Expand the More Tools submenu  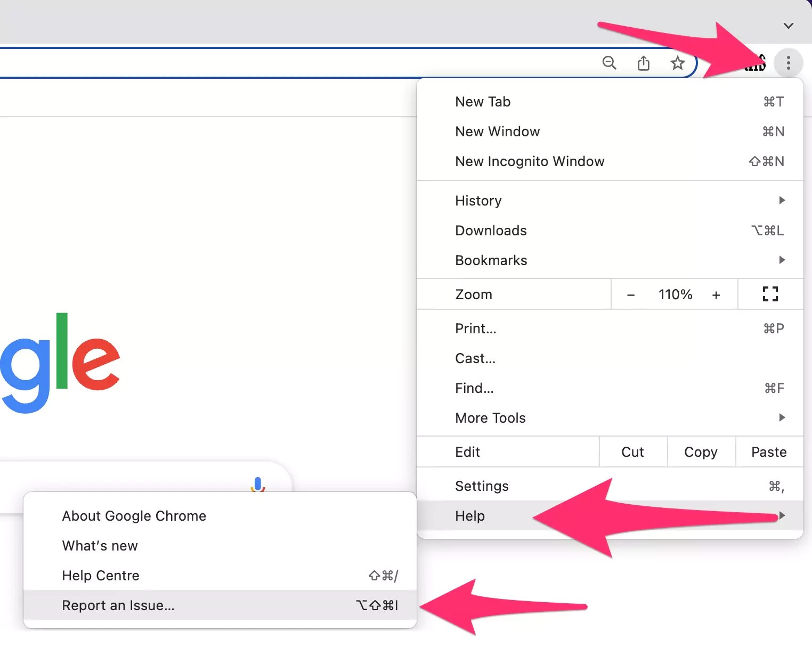click(x=490, y=418)
